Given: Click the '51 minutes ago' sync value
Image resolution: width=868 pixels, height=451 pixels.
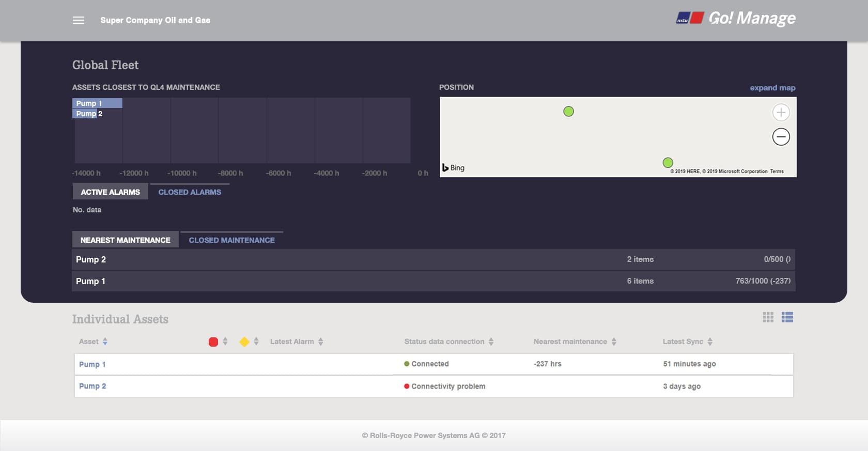Looking at the screenshot, I should coord(689,364).
